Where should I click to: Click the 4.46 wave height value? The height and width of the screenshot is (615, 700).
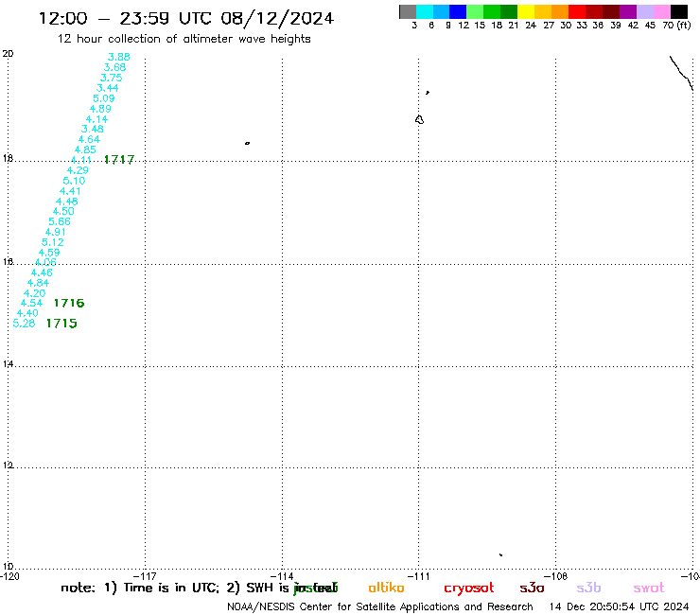click(x=42, y=272)
